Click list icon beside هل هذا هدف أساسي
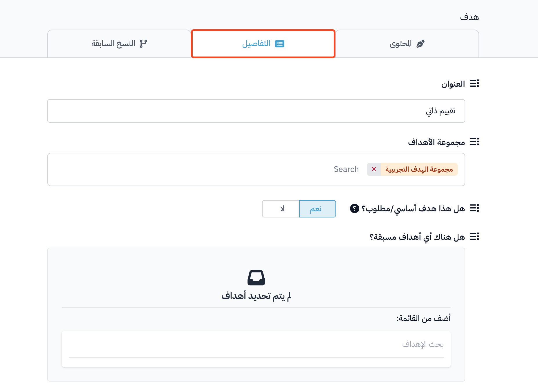The width and height of the screenshot is (538, 392). (x=474, y=208)
